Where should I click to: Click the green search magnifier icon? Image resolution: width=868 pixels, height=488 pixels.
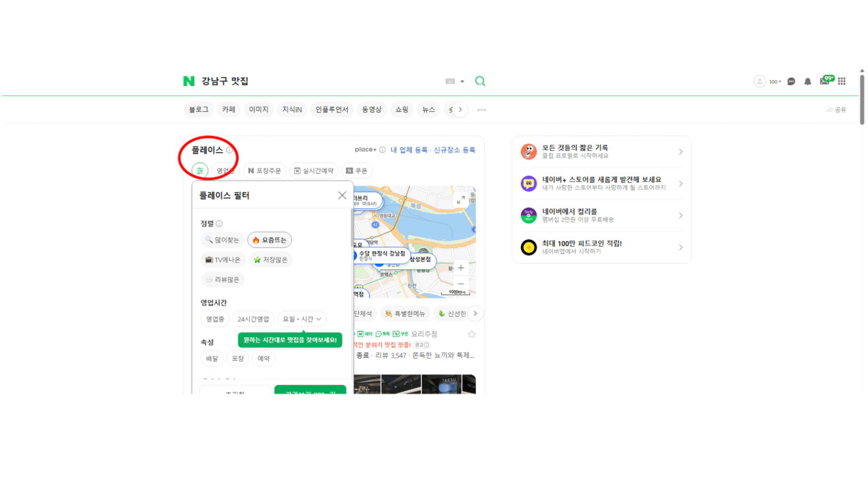(x=480, y=81)
